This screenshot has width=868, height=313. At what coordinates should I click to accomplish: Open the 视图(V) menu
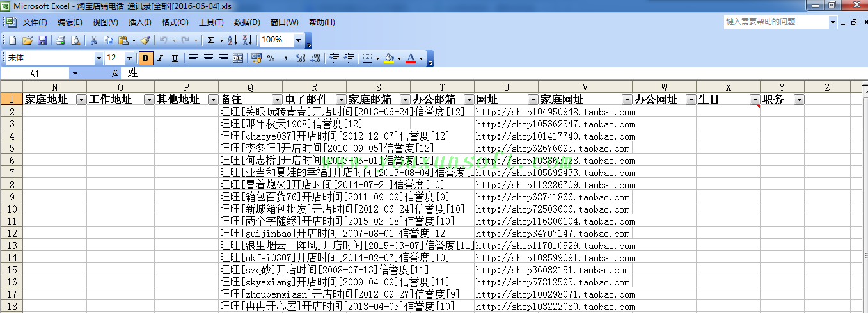pyautogui.click(x=105, y=22)
